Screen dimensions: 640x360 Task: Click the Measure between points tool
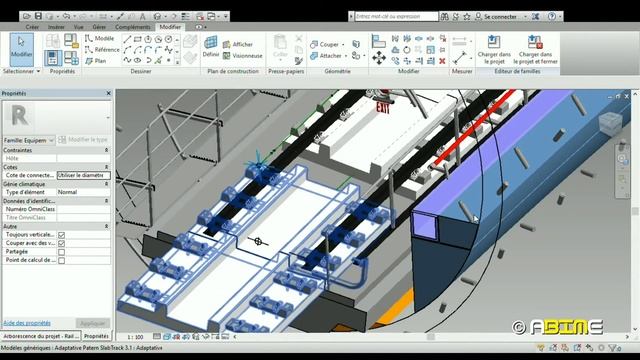pyautogui.click(x=459, y=57)
